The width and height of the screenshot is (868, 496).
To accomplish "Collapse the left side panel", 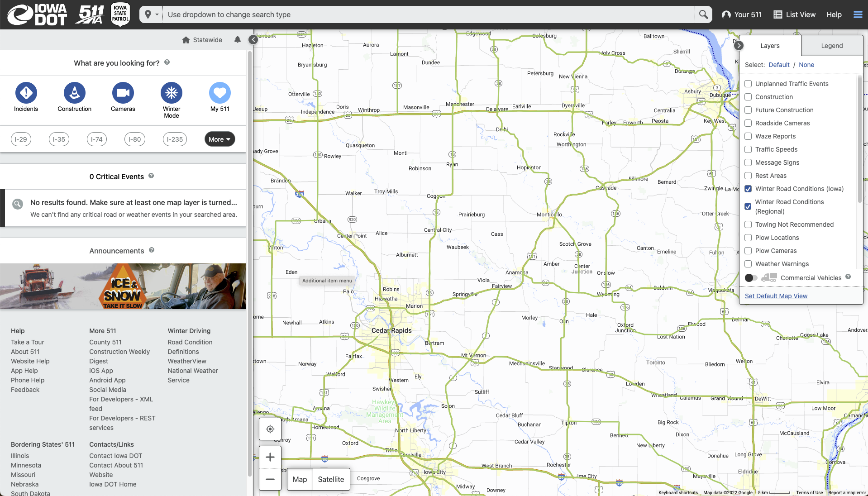I will [253, 40].
